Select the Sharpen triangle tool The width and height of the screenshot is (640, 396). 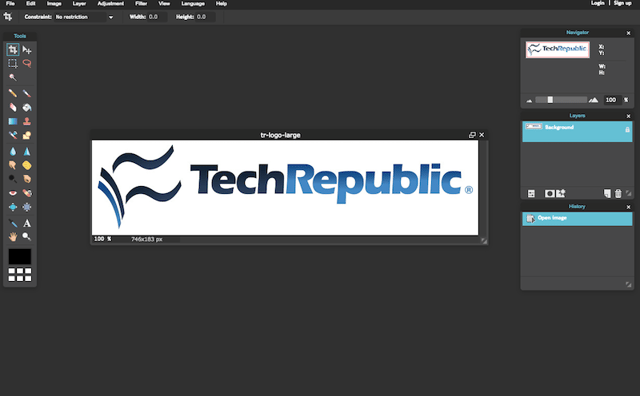pos(27,151)
